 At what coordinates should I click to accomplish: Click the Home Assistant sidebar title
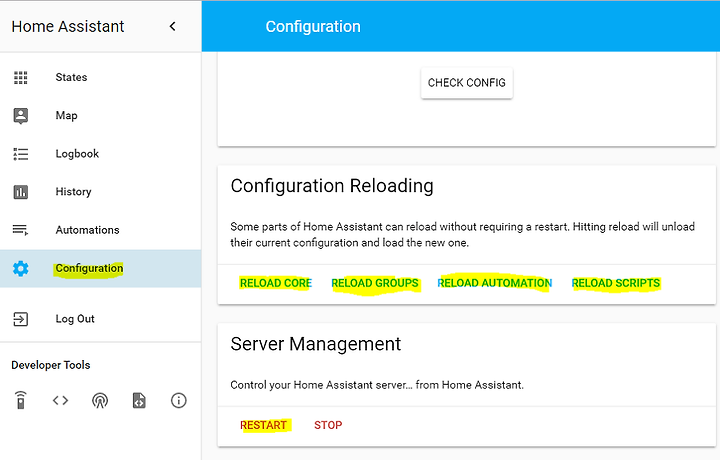[x=68, y=27]
